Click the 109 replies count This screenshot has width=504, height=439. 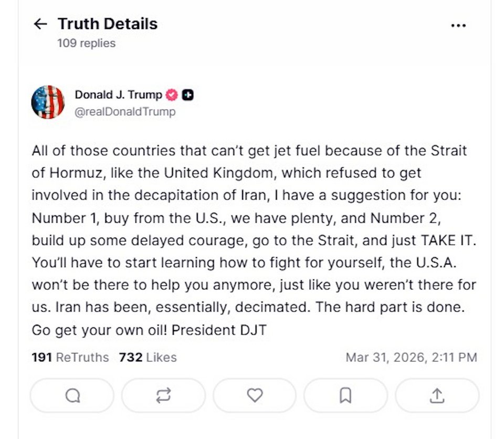coord(87,43)
